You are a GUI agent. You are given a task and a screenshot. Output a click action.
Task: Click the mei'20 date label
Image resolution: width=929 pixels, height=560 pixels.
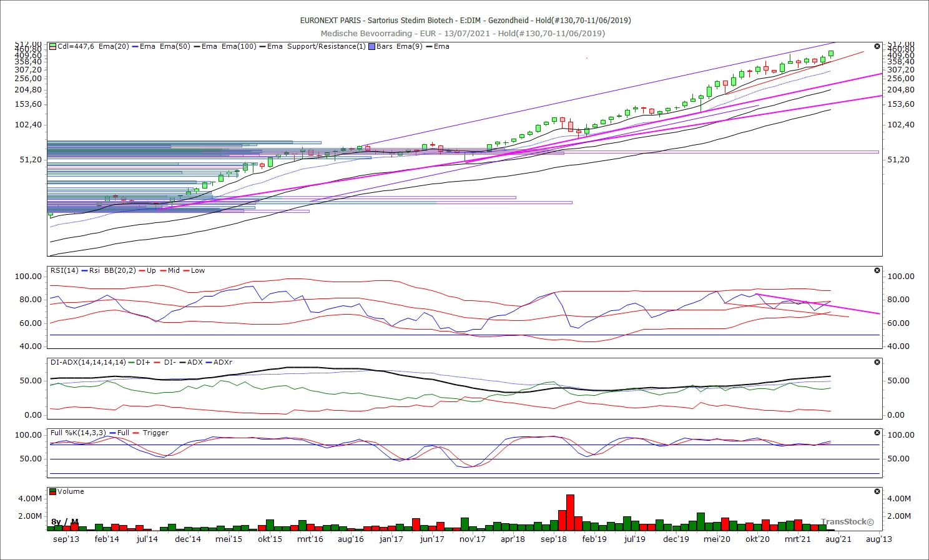(x=717, y=539)
